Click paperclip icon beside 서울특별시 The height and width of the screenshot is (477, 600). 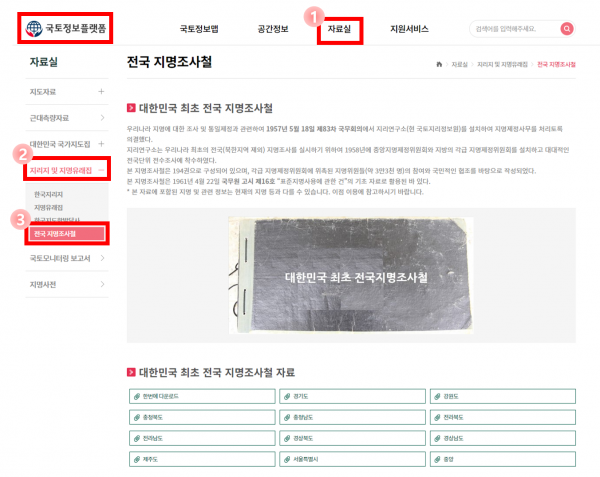287,459
